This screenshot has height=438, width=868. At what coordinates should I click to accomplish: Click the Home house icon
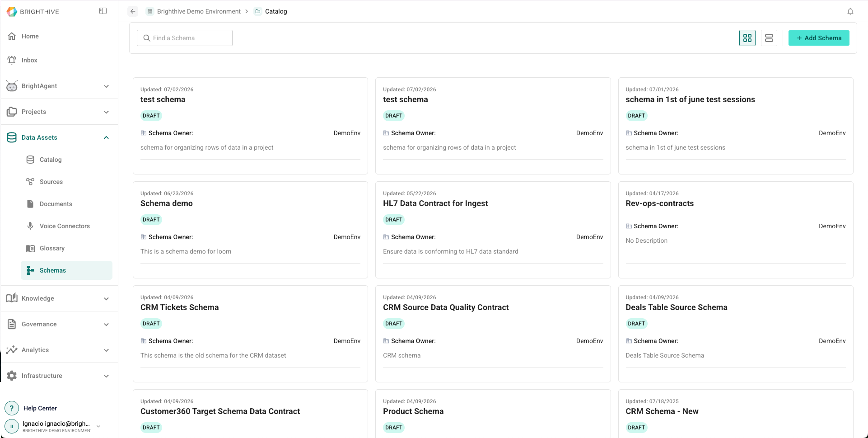[x=12, y=36]
